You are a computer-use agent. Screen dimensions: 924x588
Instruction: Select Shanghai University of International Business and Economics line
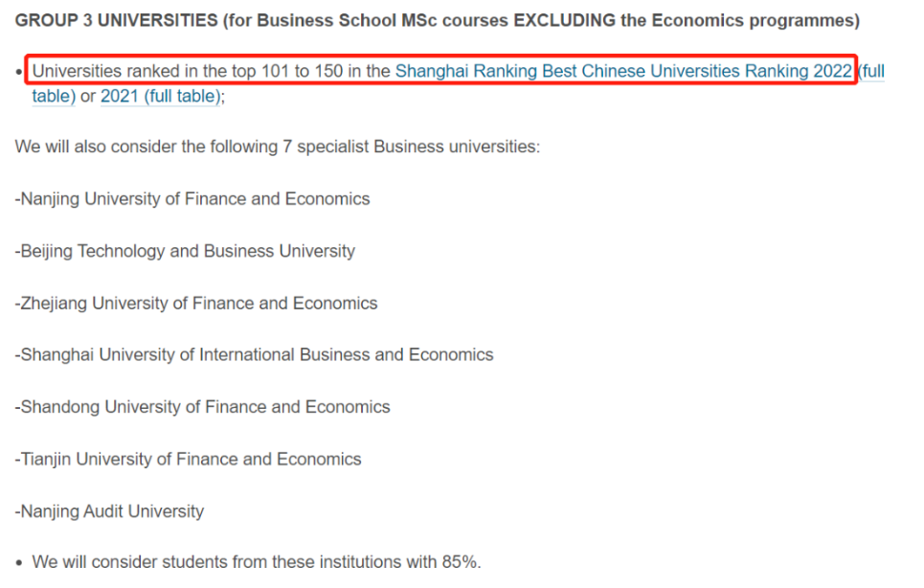254,355
